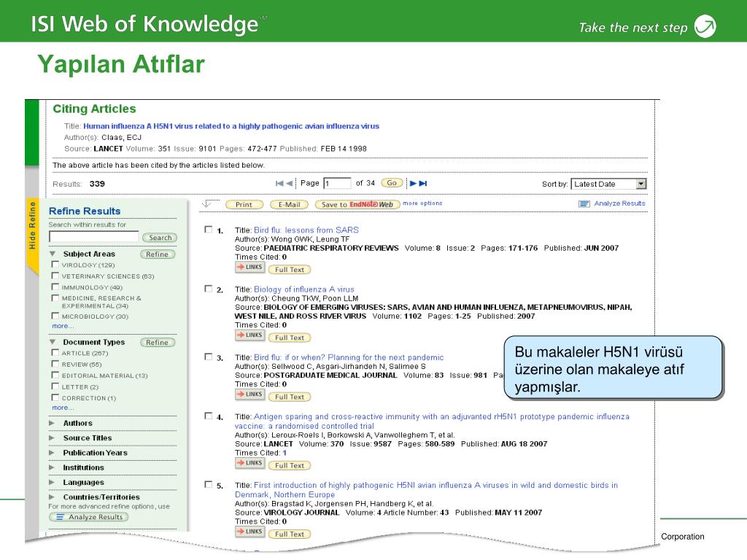
Task: Check the REVIEW document type box
Action: [55, 364]
